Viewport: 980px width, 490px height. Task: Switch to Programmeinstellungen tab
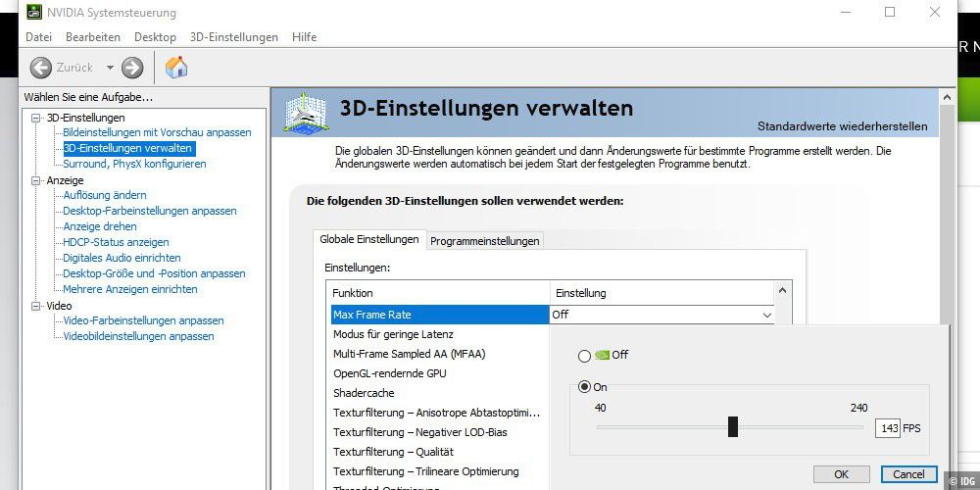pos(485,241)
